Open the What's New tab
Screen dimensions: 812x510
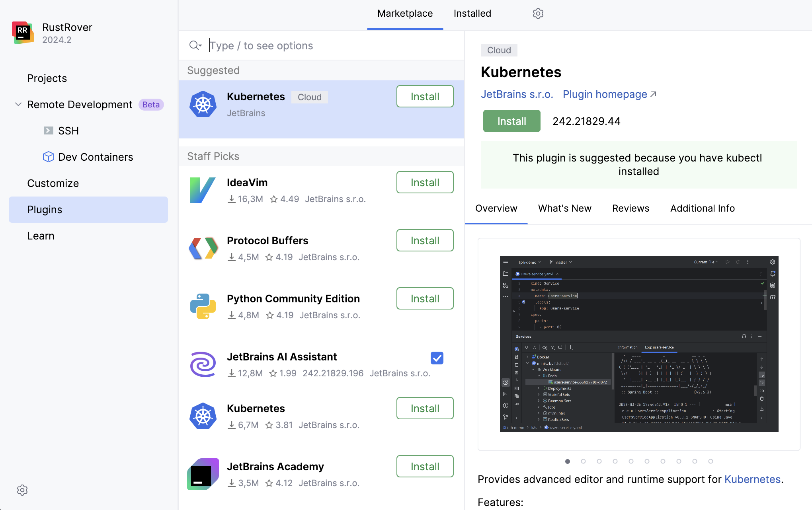[564, 208]
